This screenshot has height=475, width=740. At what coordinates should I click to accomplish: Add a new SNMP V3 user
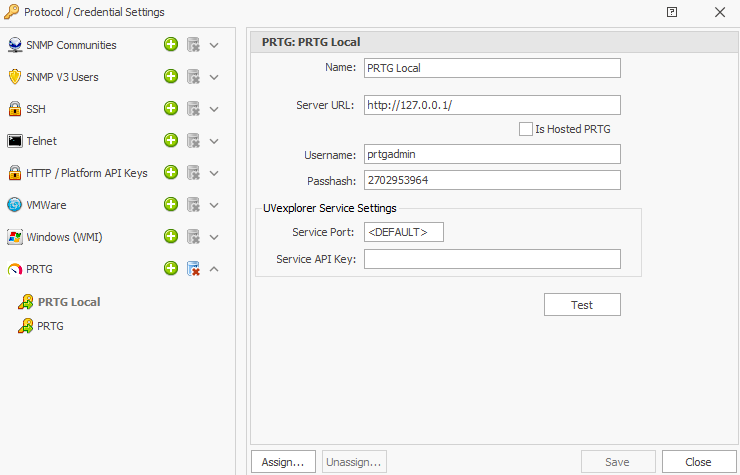click(x=171, y=76)
